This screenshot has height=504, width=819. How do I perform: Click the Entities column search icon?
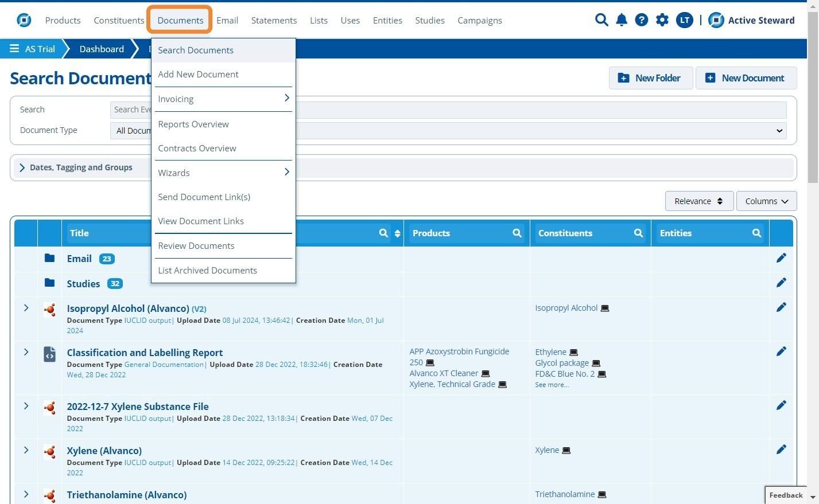point(756,233)
